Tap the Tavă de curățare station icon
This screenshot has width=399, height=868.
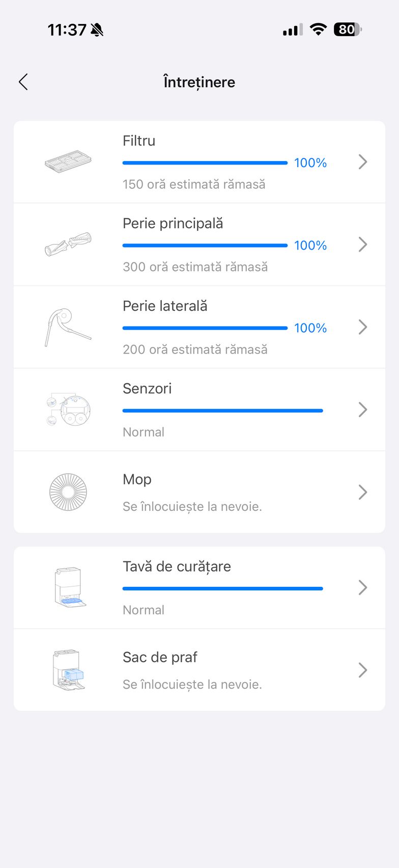pyautogui.click(x=70, y=587)
